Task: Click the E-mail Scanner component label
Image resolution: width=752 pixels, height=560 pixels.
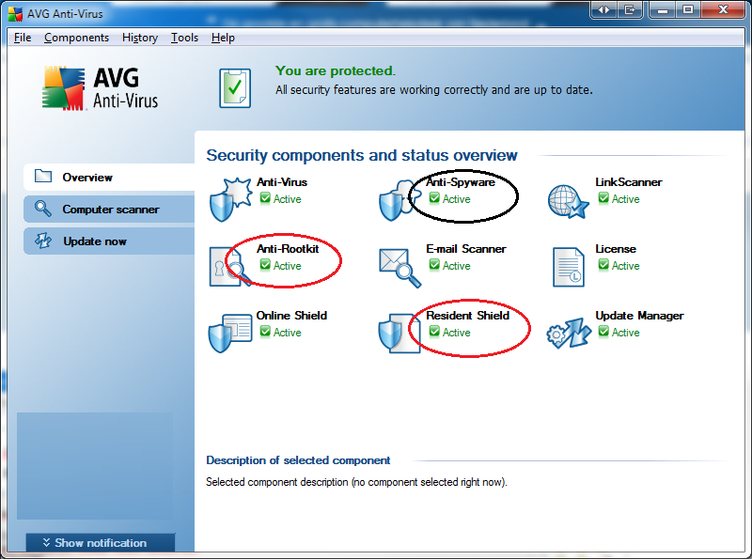Action: pos(466,249)
